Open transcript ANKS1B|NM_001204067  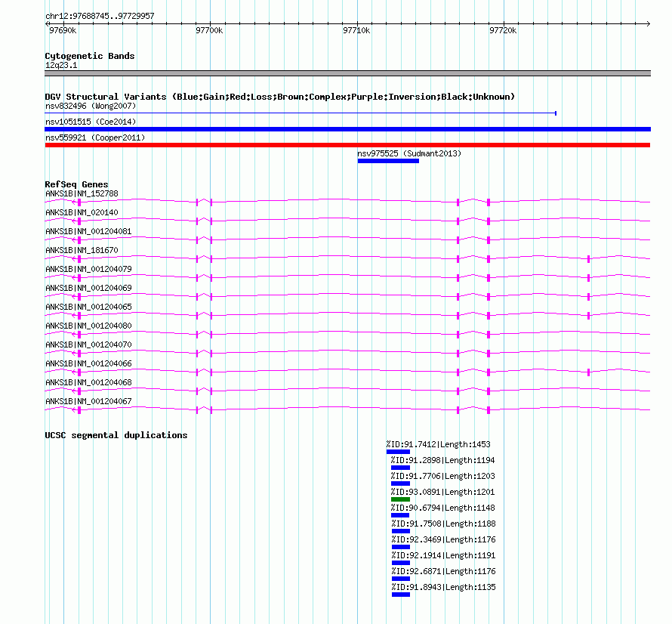[x=88, y=401]
